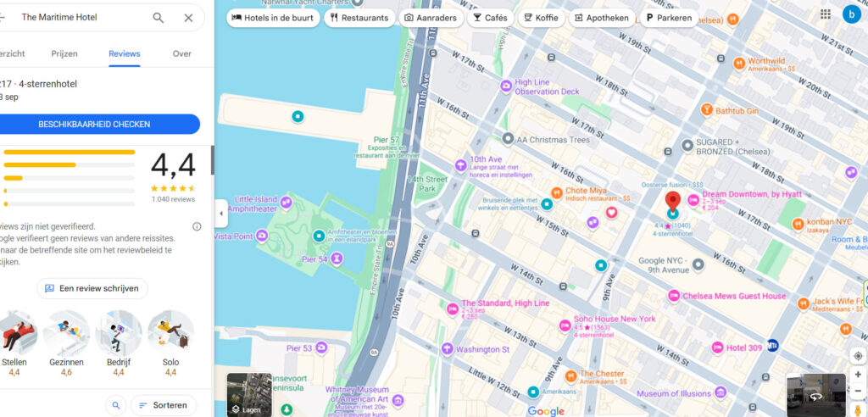The height and width of the screenshot is (417, 868).
Task: Search within reviews using magnifier button
Action: coord(115,405)
